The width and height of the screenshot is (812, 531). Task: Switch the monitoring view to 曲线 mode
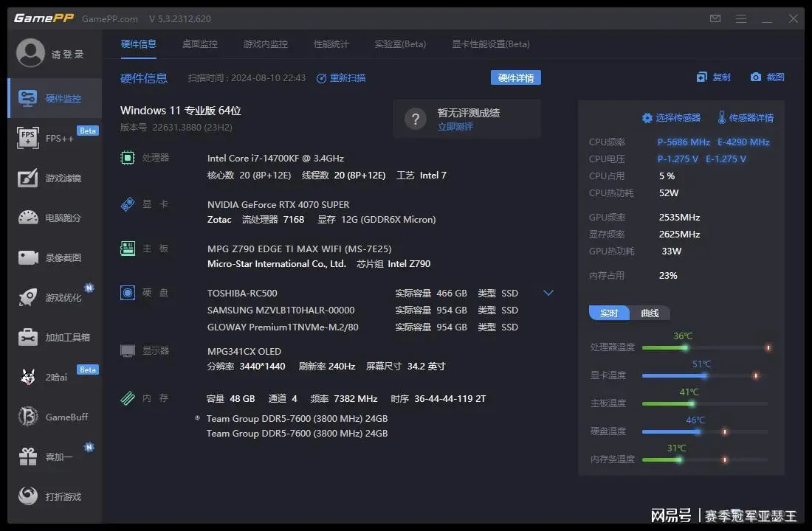point(649,313)
